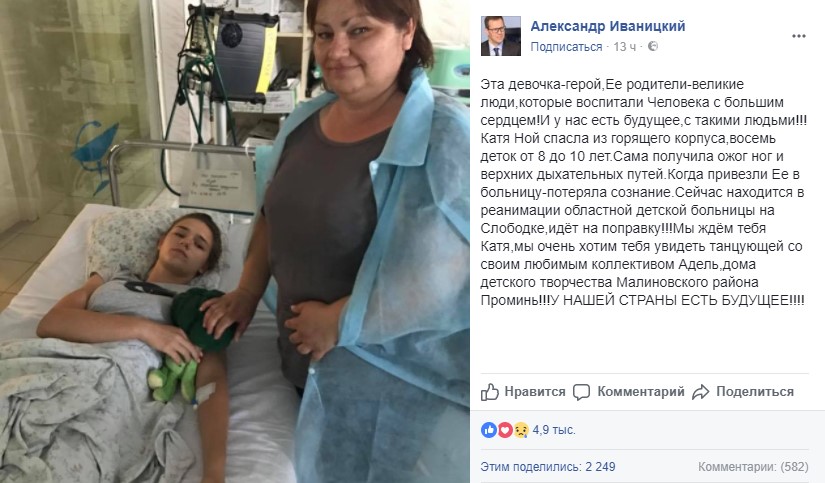Click the Нравится label
The image size is (825, 483).
pos(535,391)
